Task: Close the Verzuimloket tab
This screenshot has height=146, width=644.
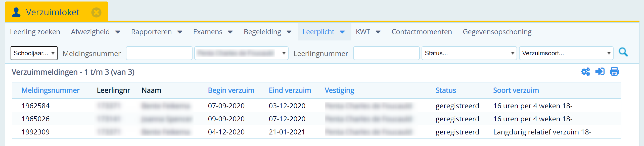Action: [96, 12]
